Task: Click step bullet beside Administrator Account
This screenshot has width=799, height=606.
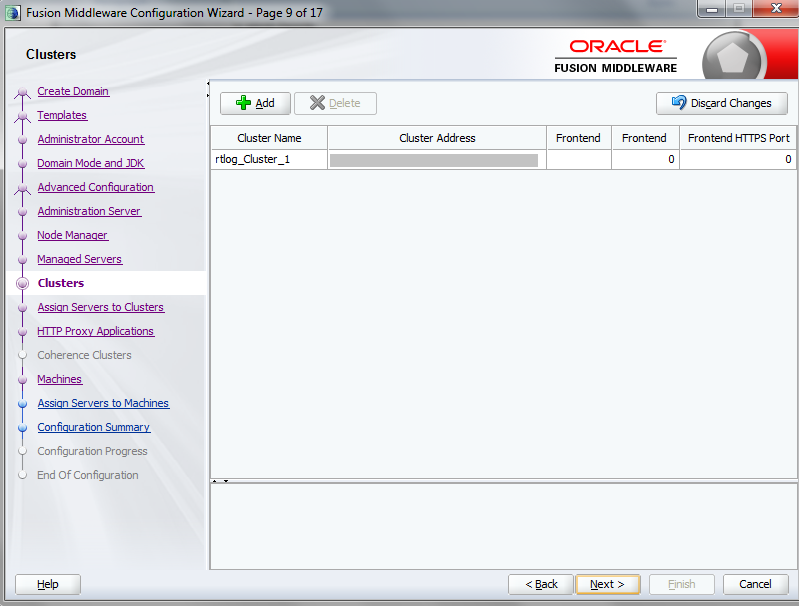Action: pyautogui.click(x=22, y=140)
